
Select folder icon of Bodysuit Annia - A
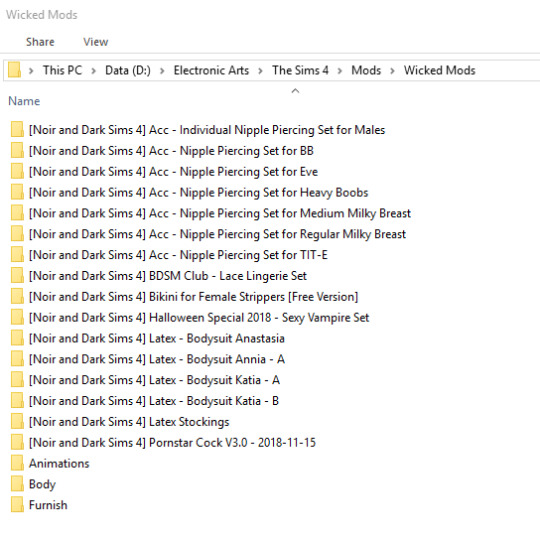point(17,359)
